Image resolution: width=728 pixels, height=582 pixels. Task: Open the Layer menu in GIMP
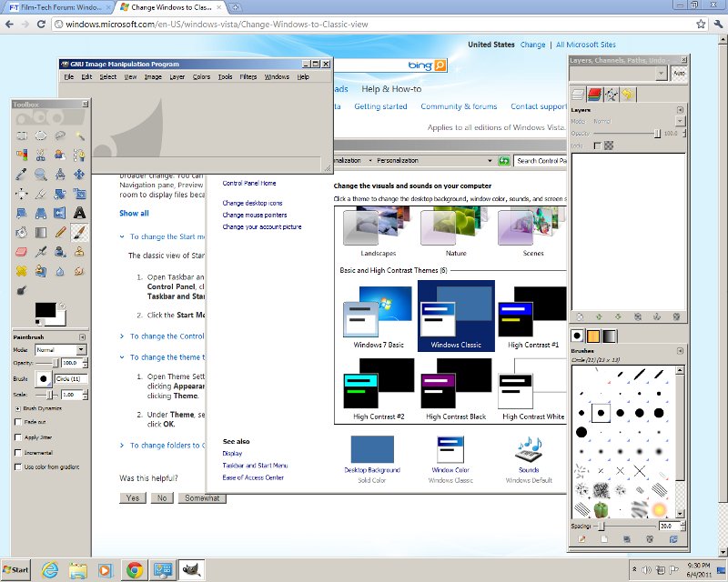tap(177, 77)
